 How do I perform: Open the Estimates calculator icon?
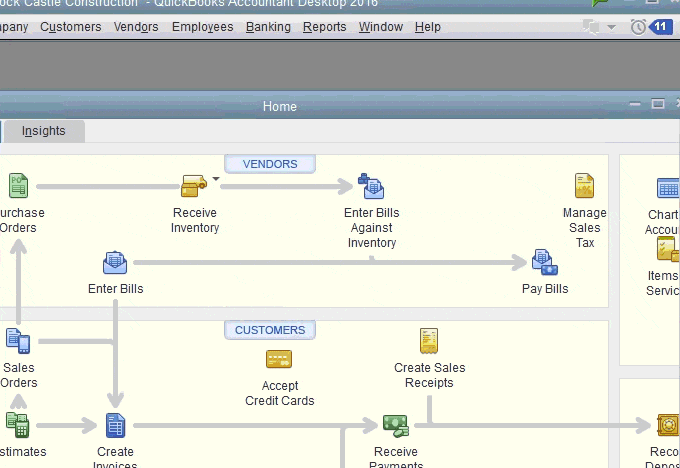[17, 425]
